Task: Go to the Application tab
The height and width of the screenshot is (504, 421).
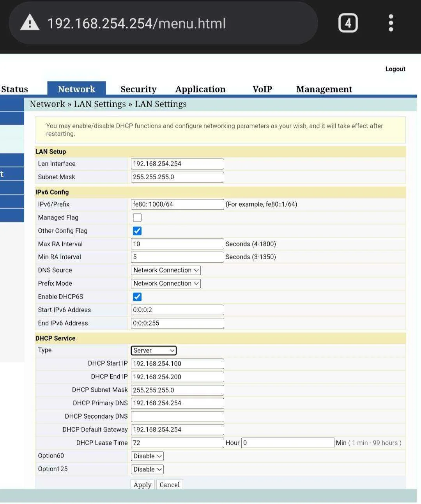Action: tap(200, 89)
